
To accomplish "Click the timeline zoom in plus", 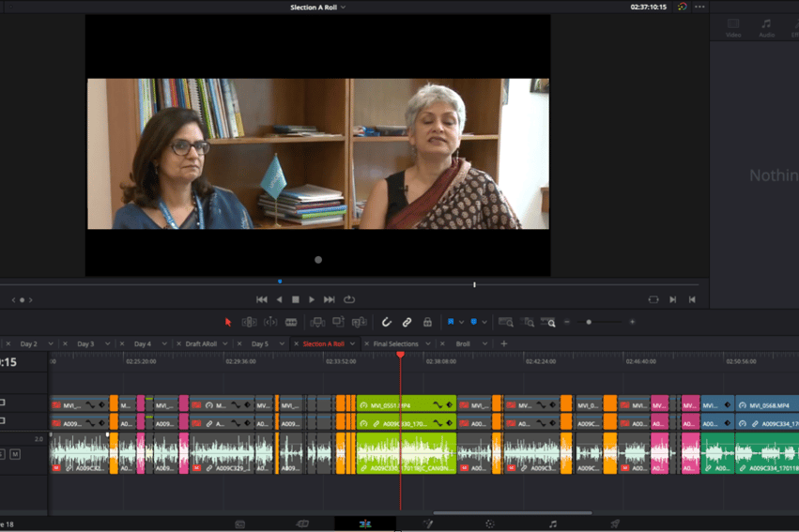I will point(633,322).
